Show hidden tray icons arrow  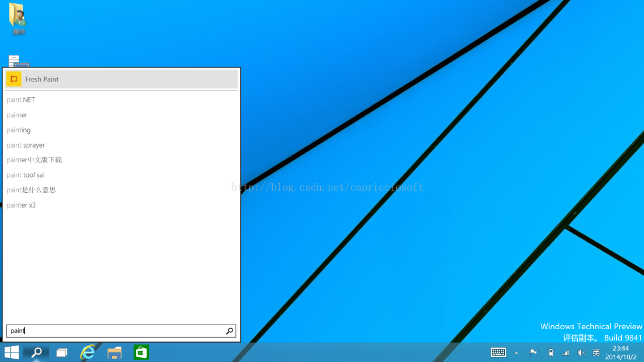516,353
